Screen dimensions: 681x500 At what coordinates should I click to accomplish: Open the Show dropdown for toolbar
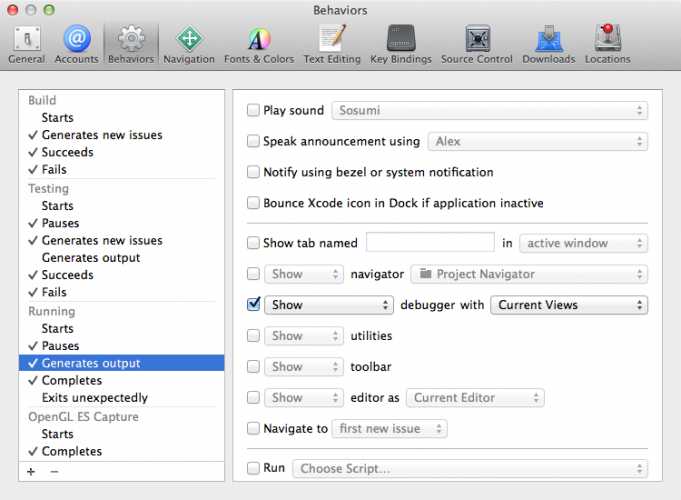(x=304, y=367)
